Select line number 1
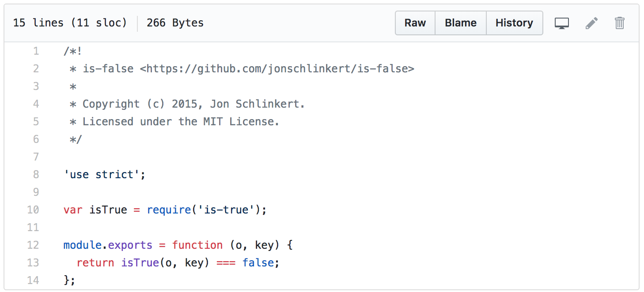 [x=36, y=51]
